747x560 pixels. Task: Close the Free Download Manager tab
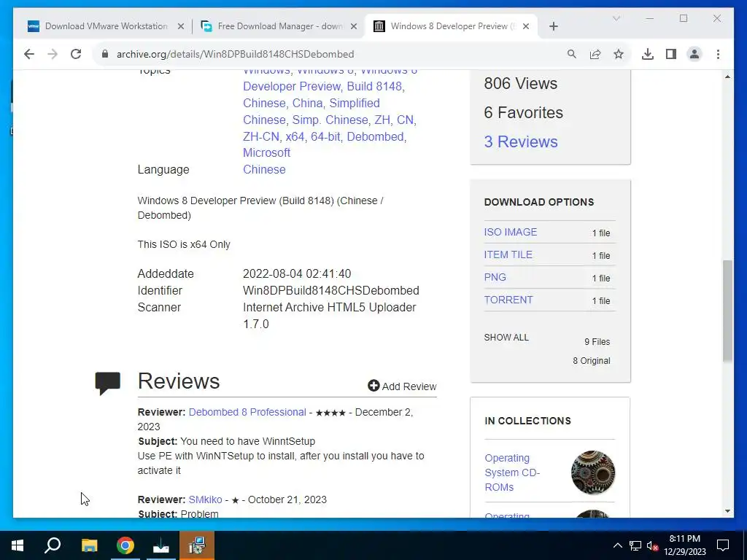click(x=354, y=26)
